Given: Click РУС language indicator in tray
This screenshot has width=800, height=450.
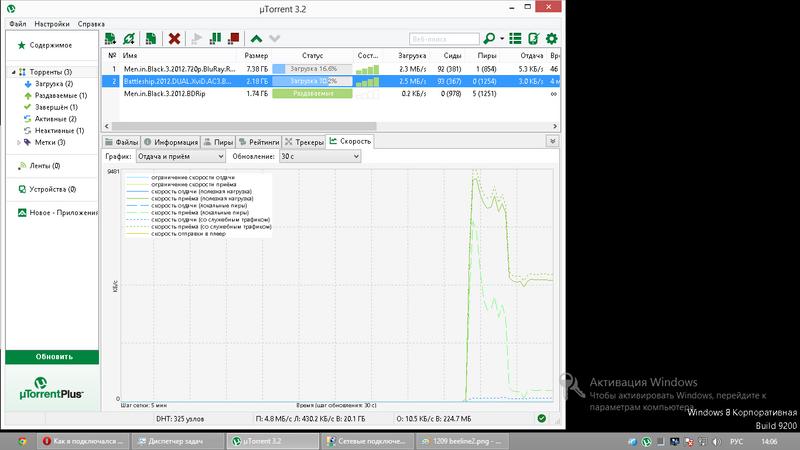Looking at the screenshot, I should click(736, 442).
